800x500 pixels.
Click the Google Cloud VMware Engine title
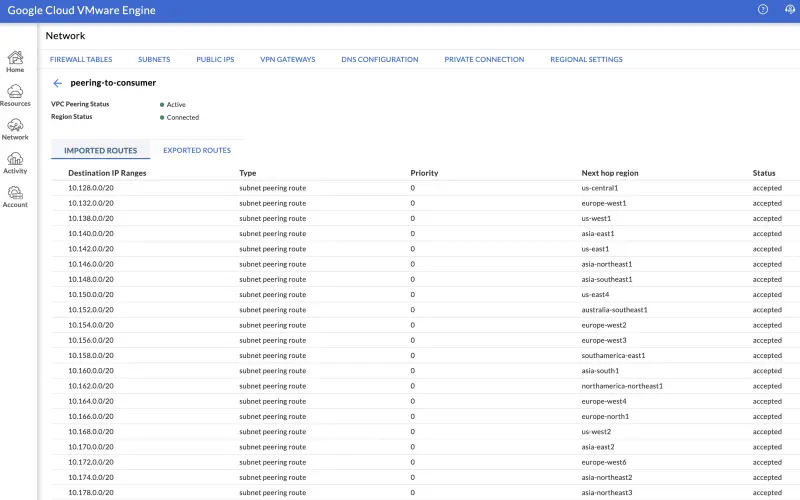pos(82,10)
